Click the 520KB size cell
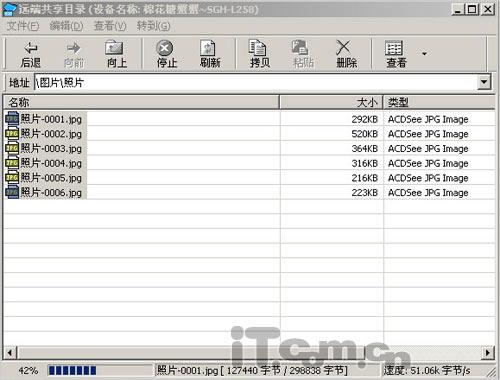 365,134
